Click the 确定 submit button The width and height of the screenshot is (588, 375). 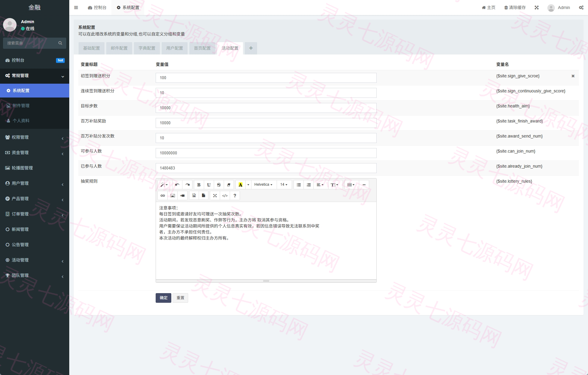point(163,298)
